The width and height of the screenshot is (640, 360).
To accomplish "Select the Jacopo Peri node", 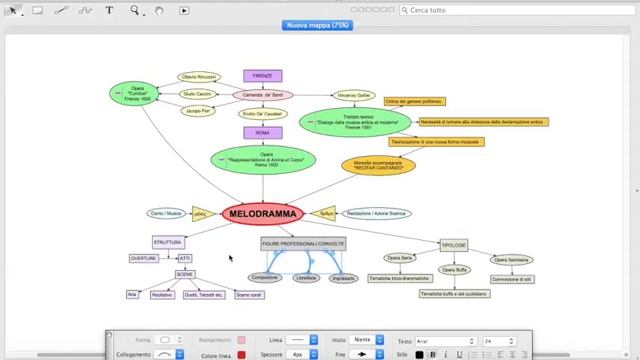I will pyautogui.click(x=198, y=111).
